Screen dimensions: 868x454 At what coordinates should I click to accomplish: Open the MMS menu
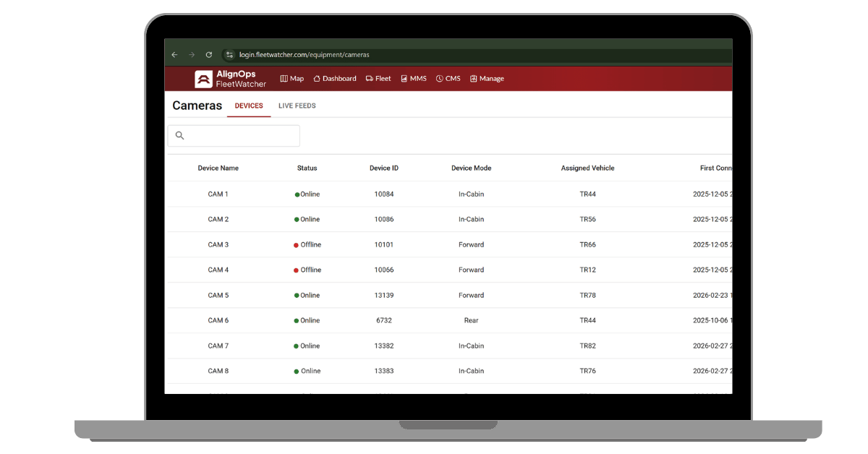pyautogui.click(x=414, y=79)
